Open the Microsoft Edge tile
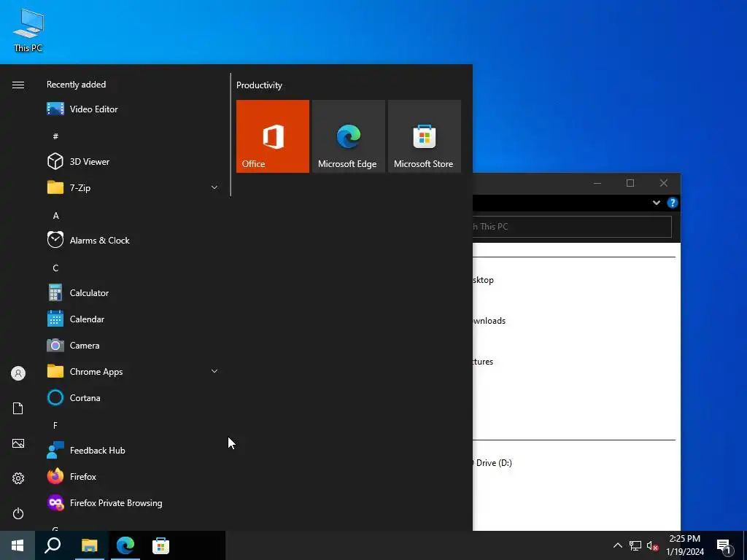This screenshot has width=747, height=560. point(348,136)
